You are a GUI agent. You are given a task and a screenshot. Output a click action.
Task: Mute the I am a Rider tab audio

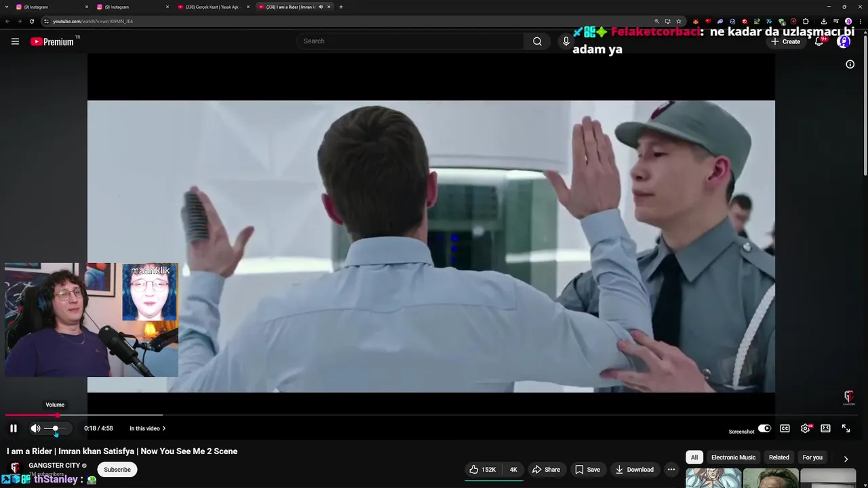coord(320,7)
